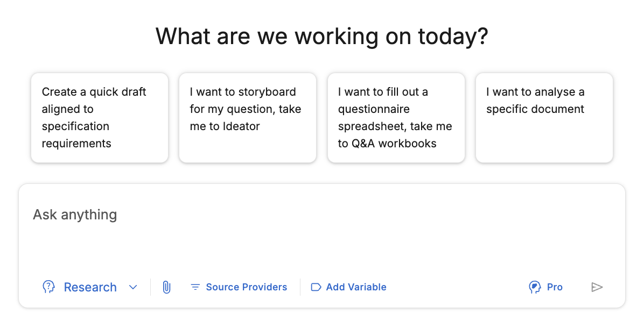The width and height of the screenshot is (644, 328).
Task: Select the Add Variable button text
Action: click(356, 287)
